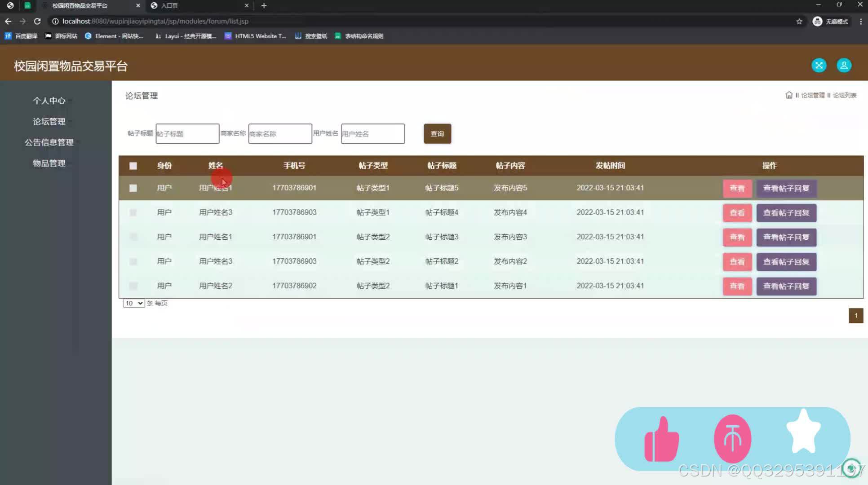Close the 入口页 tab
The image size is (868, 485).
pyautogui.click(x=247, y=5)
